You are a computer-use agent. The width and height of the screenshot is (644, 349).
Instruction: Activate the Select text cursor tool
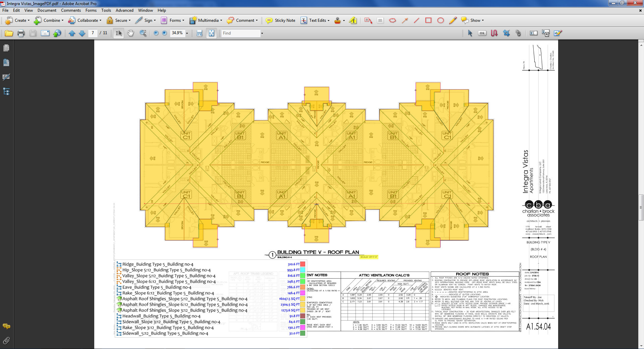[119, 33]
